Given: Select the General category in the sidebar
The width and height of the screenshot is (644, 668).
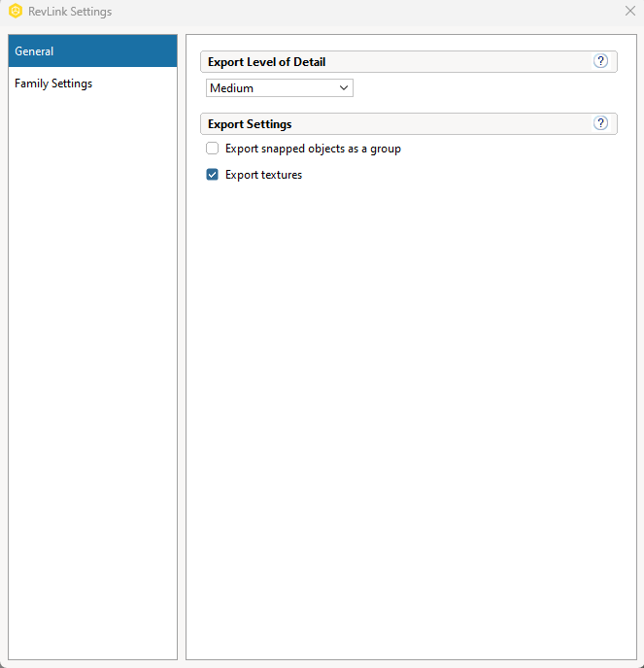Looking at the screenshot, I should (92, 51).
